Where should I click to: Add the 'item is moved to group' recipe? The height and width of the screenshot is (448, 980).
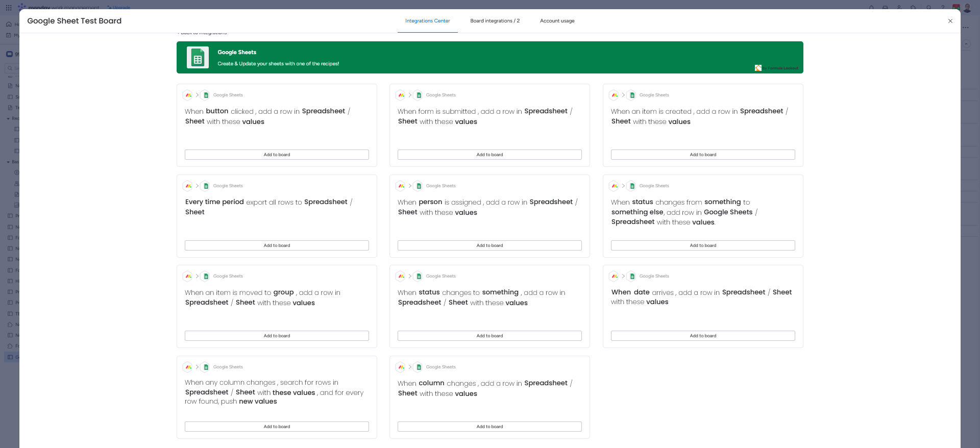click(x=277, y=336)
